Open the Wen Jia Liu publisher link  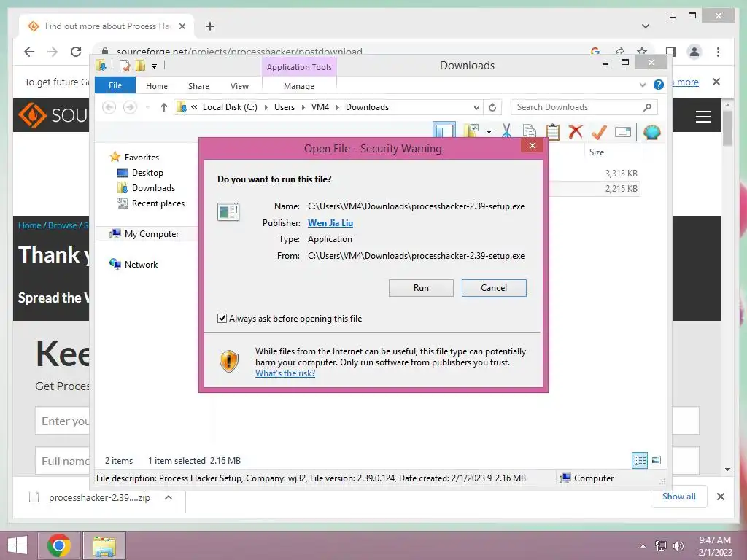[330, 223]
